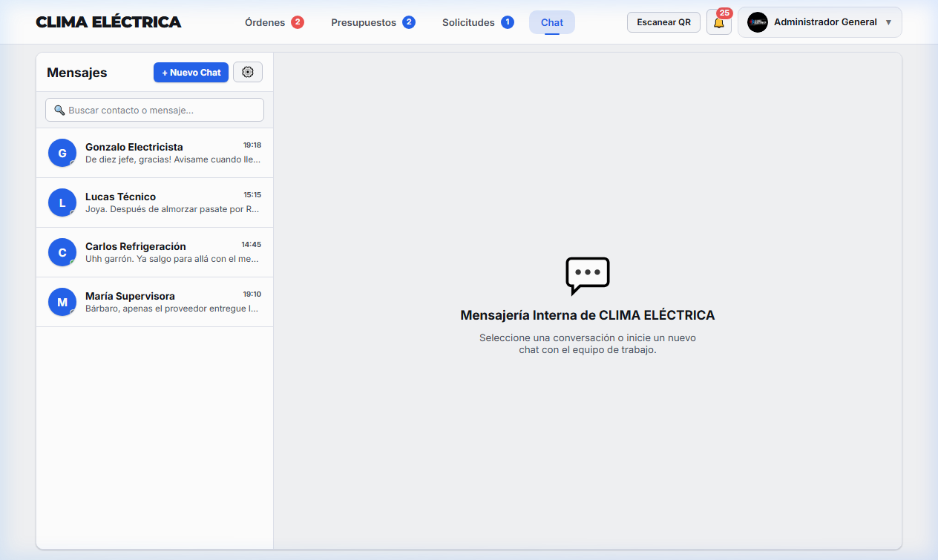Click the 25 notifications badge
Screen dimensions: 938x560
(724, 13)
